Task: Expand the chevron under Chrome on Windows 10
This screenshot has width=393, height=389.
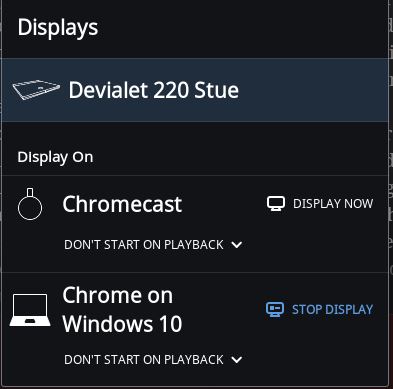Action: click(237, 360)
